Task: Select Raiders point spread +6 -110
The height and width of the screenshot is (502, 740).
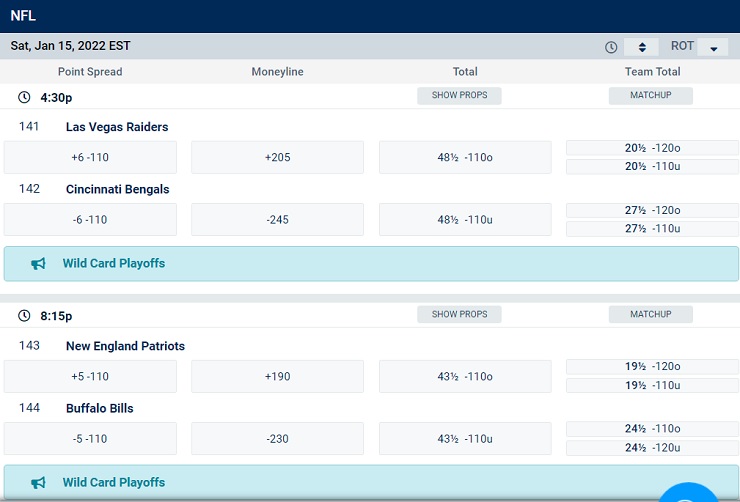Action: coord(90,157)
